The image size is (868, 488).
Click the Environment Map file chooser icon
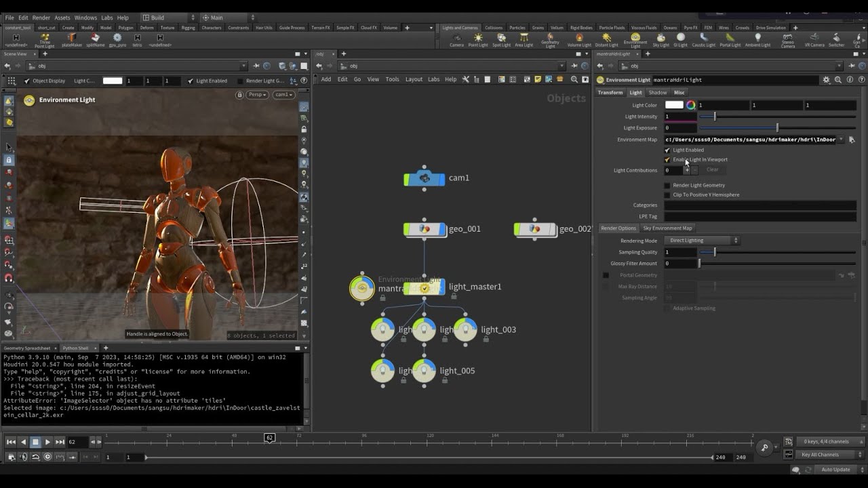[852, 140]
